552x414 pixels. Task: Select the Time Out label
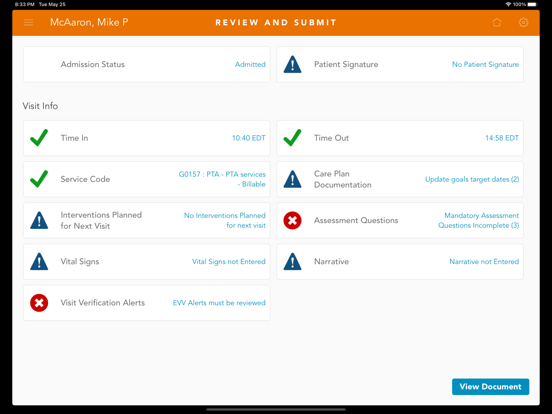click(x=331, y=138)
